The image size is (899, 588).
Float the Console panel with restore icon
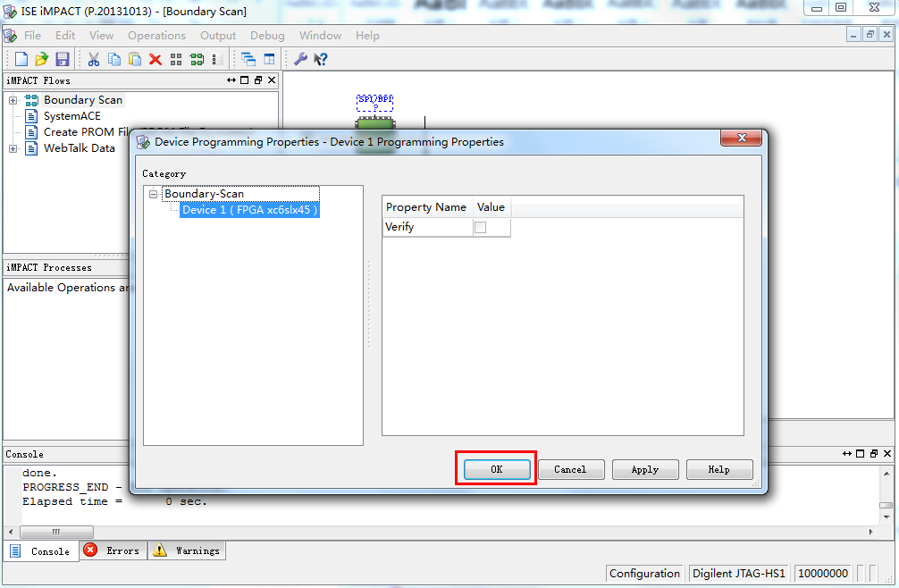[x=874, y=453]
